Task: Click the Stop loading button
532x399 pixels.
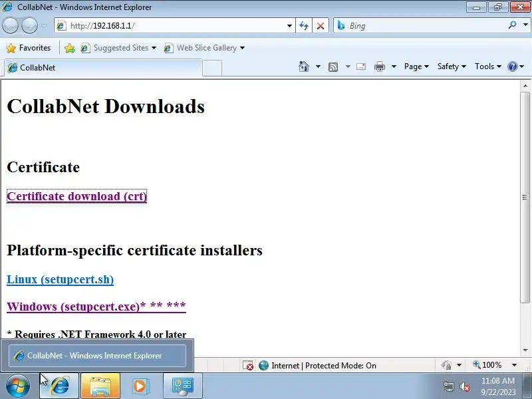Action: pos(321,26)
